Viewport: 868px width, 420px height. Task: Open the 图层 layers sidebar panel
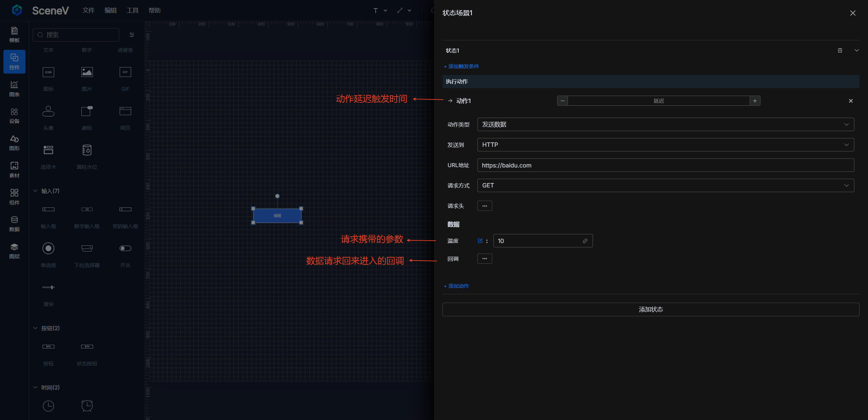point(14,251)
